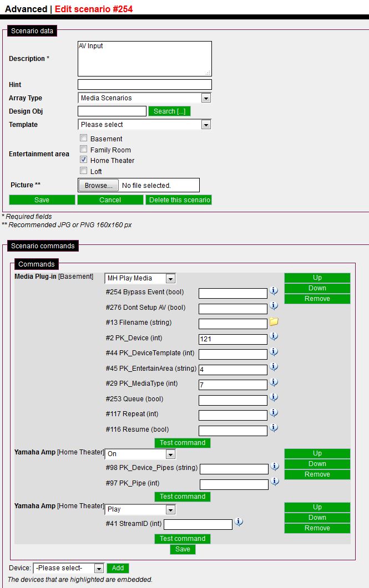Click the #276 Dont Setup AV field
The height and width of the screenshot is (588, 369).
pos(232,309)
